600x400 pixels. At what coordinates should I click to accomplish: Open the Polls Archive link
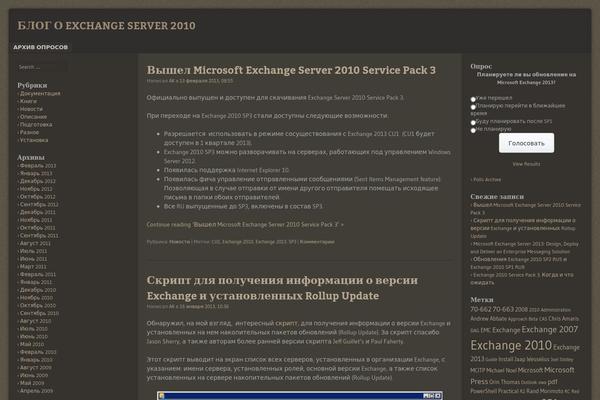[487, 180]
